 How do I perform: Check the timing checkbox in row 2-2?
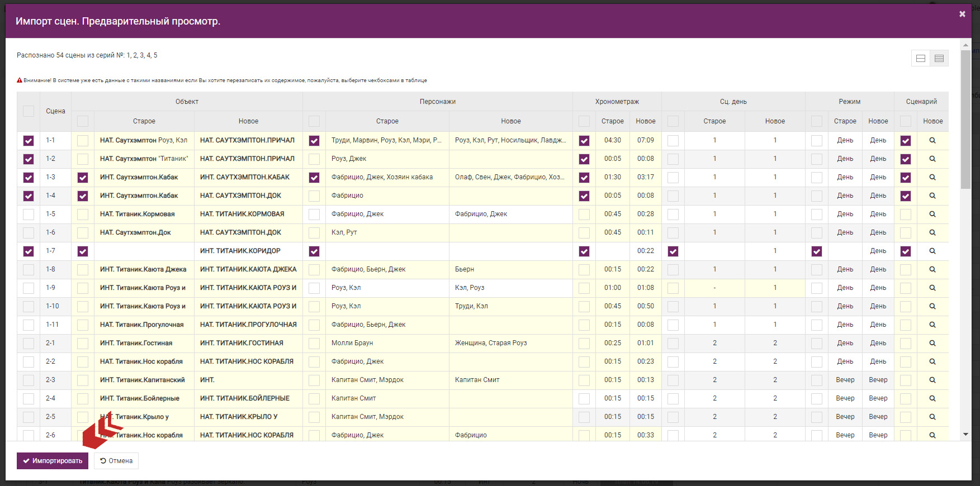pos(584,362)
